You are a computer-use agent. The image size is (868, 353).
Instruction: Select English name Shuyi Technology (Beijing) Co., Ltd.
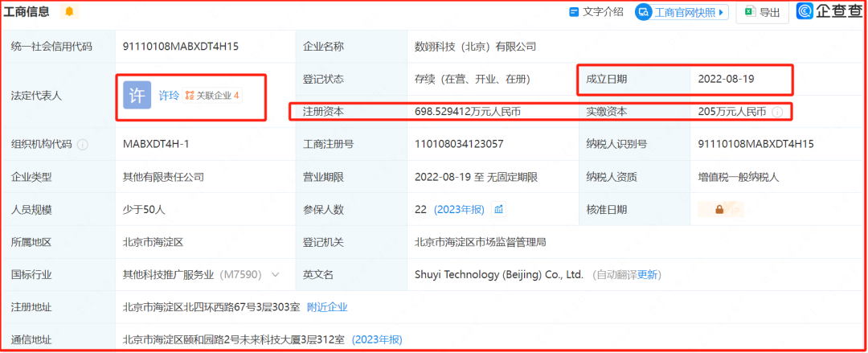[x=499, y=275]
